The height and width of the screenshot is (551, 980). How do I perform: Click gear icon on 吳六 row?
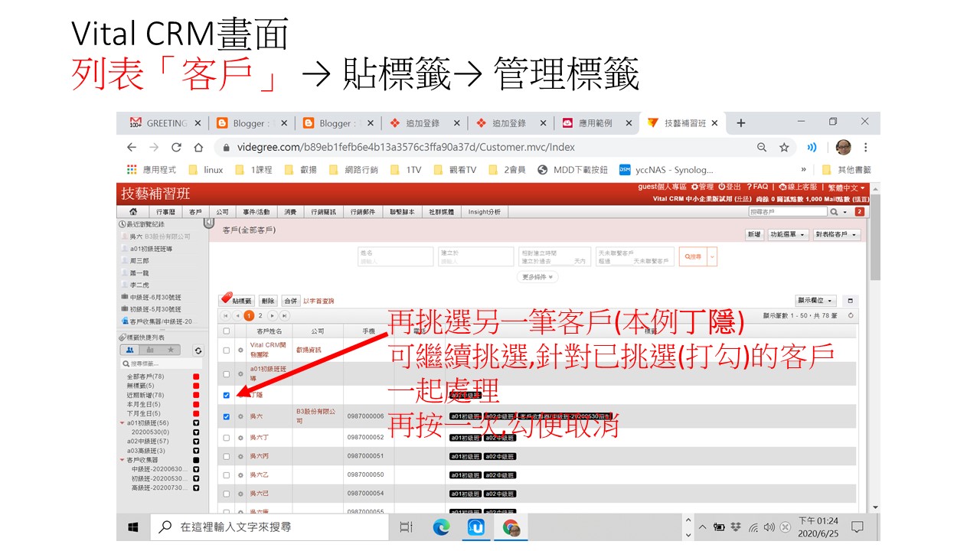[x=240, y=417]
